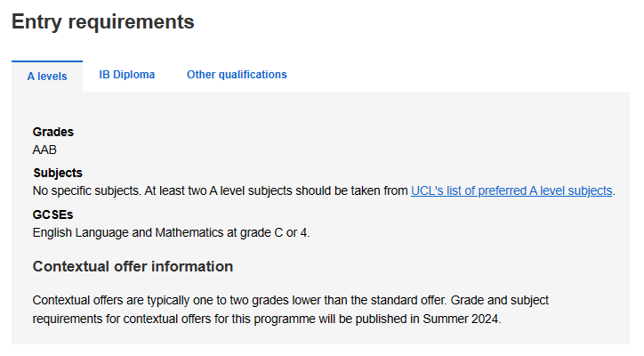
Task: Click the Entry requirements heading
Action: tap(102, 21)
